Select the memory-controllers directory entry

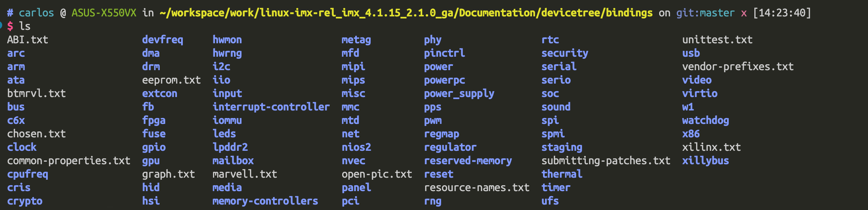(x=265, y=201)
